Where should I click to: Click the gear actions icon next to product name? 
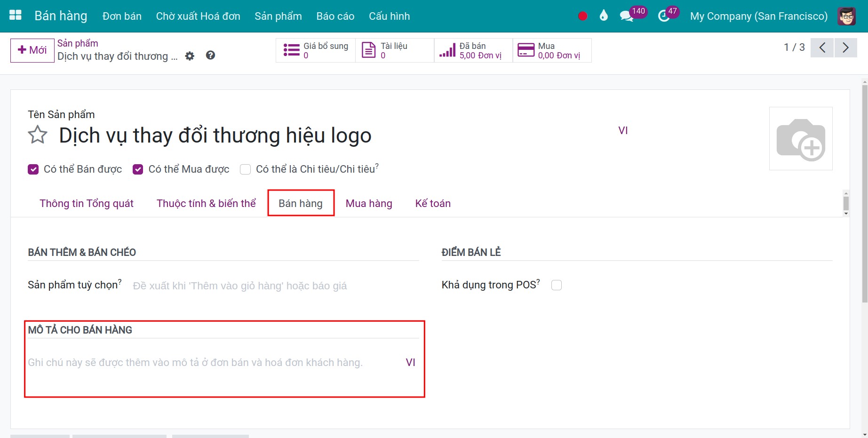pyautogui.click(x=190, y=56)
